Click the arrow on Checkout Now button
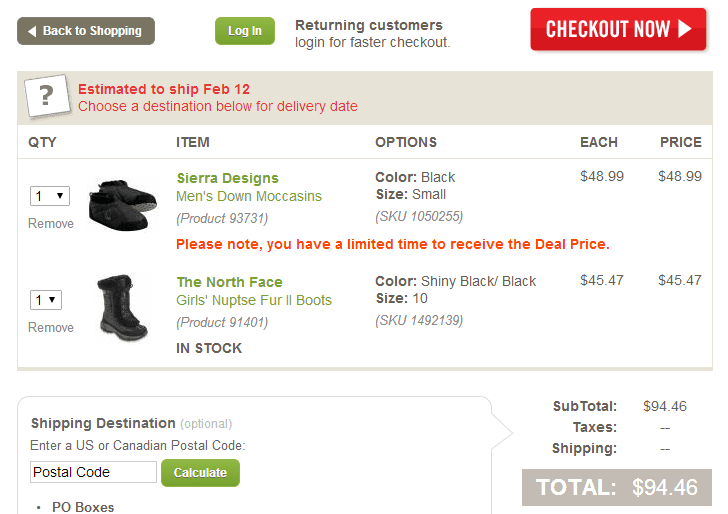The height and width of the screenshot is (514, 728). coord(685,29)
